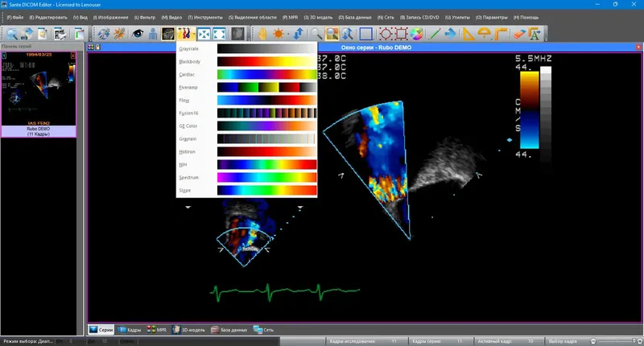Open the База данных menu

355,18
